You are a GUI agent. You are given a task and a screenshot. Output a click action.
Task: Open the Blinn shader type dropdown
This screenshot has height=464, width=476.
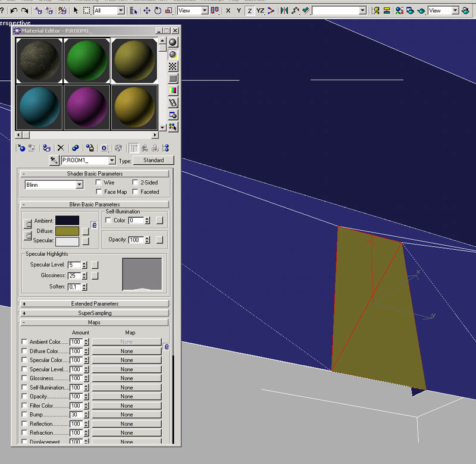click(80, 185)
